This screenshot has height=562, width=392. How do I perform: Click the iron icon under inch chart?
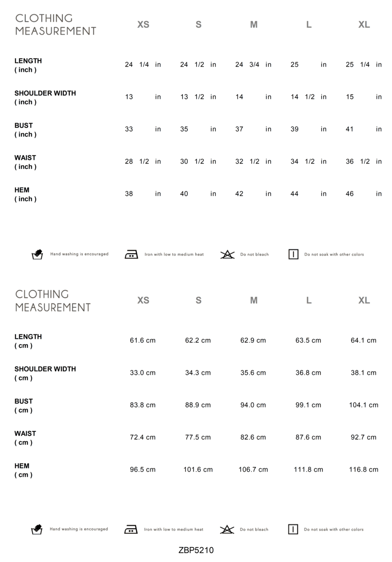click(x=131, y=254)
